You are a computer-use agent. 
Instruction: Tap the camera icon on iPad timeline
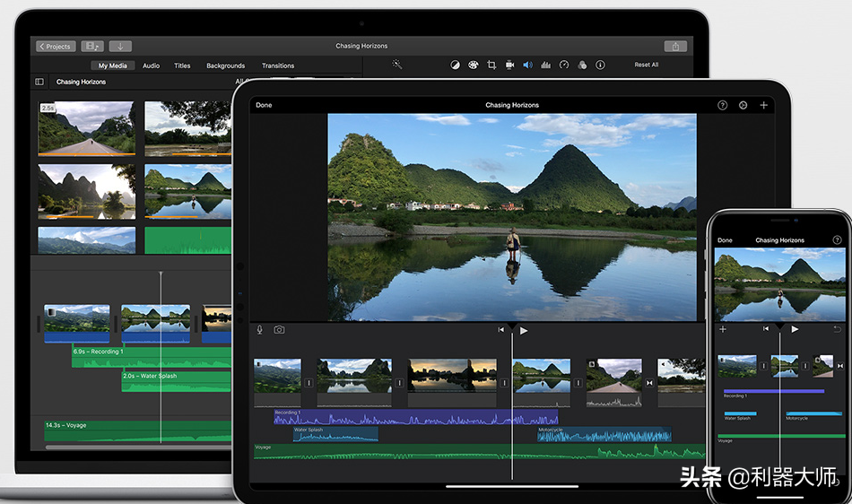tap(279, 330)
